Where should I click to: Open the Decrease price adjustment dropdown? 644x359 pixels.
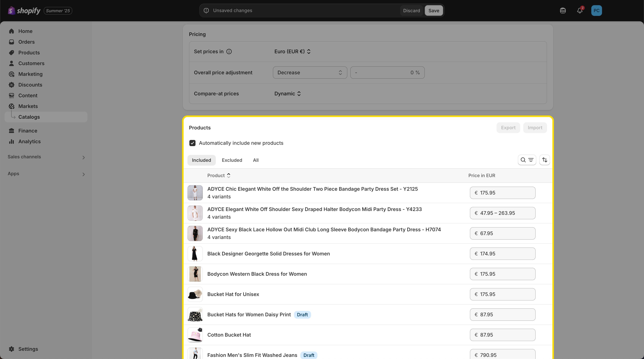(310, 73)
